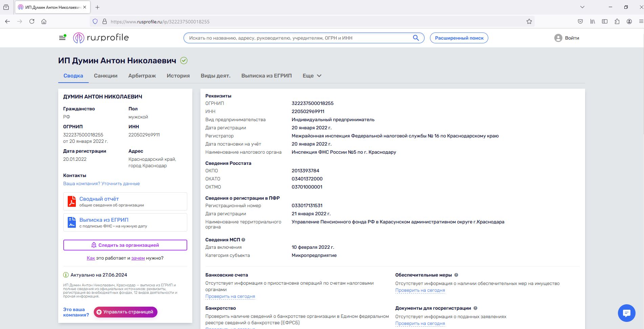The height and width of the screenshot is (329, 644).
Task: Select the ИНН value 220502969911 in Реквизиты
Action: coord(308,111)
